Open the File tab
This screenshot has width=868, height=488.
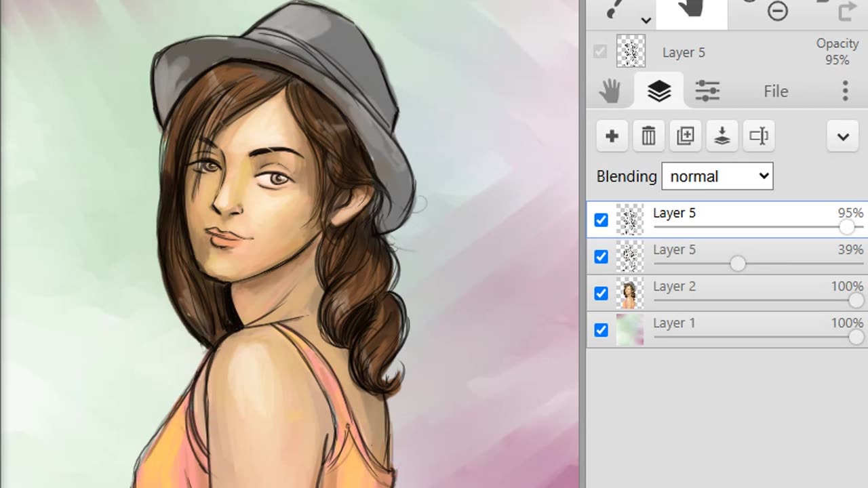pyautogui.click(x=776, y=91)
